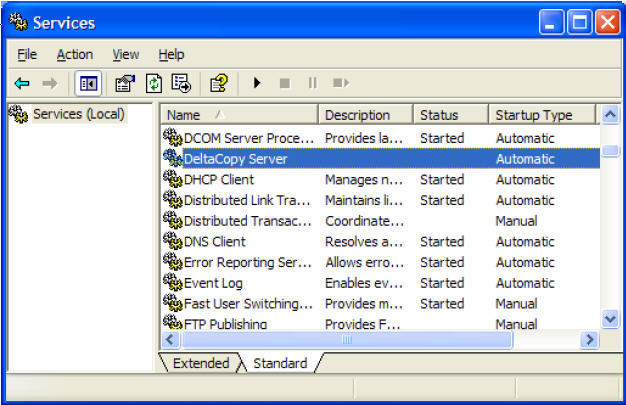Sort by the Status column header
The image size is (626, 405).
point(451,115)
